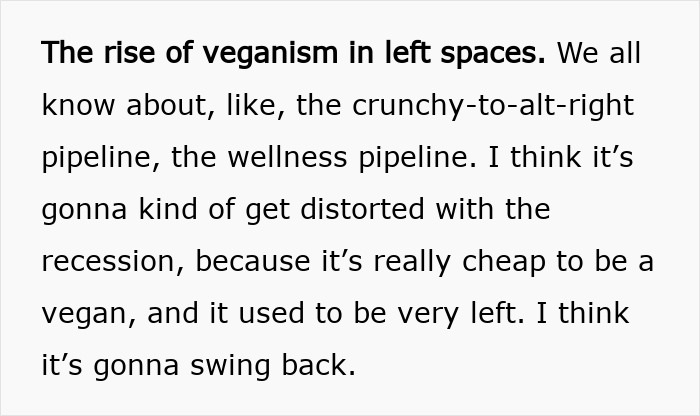Click the phrase "We all"

tap(598, 53)
